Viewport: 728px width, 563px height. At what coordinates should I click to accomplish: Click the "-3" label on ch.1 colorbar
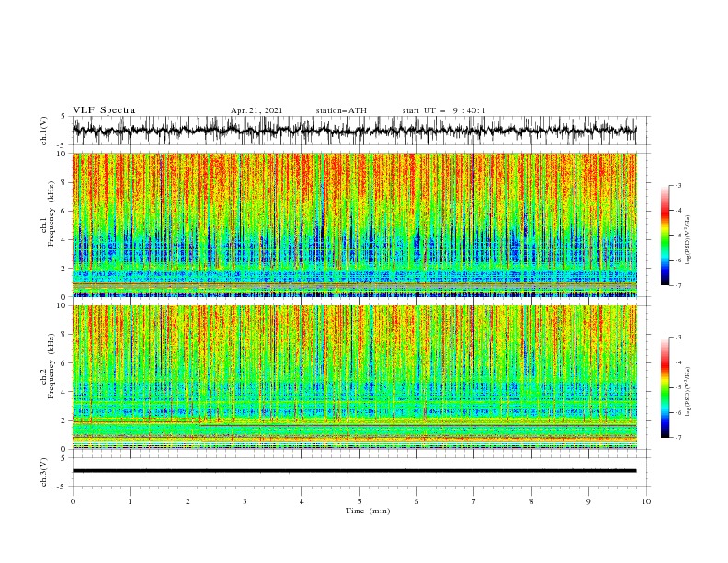[678, 185]
